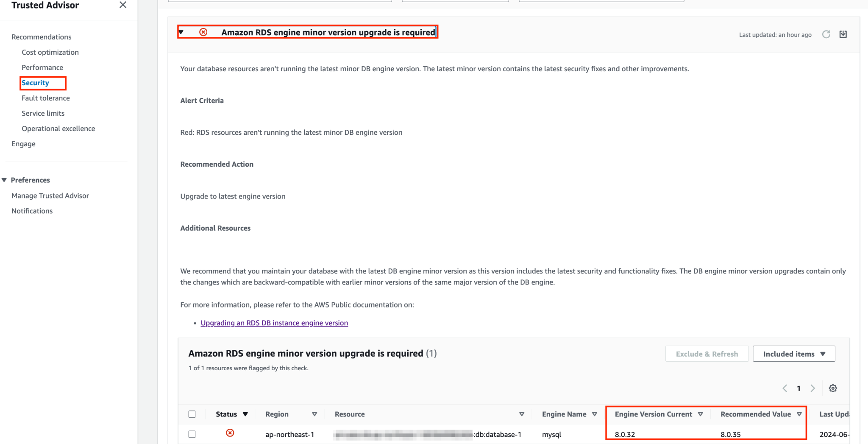Image resolution: width=868 pixels, height=444 pixels.
Task: Close the Trusted Advisor side panel
Action: point(122,5)
